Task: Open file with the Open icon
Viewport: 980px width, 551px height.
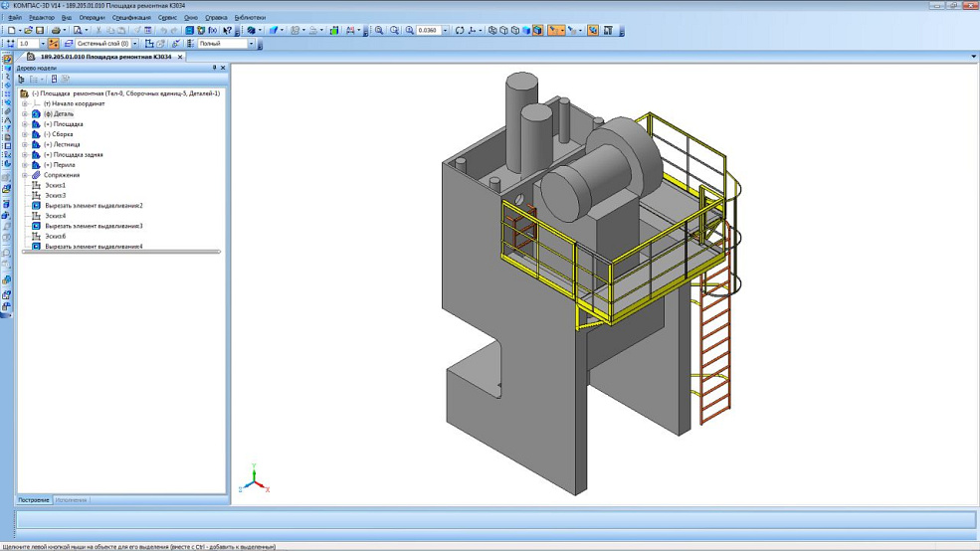Action: tap(29, 31)
